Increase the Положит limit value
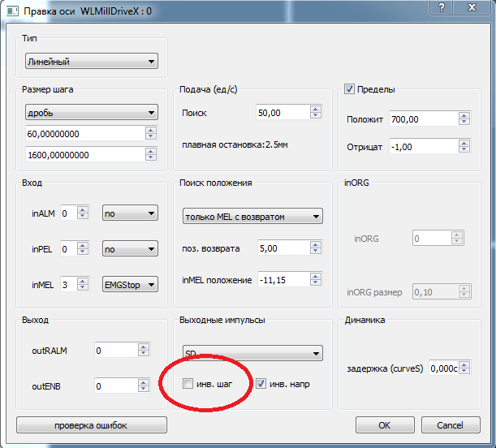This screenshot has width=496, height=448. [464, 115]
